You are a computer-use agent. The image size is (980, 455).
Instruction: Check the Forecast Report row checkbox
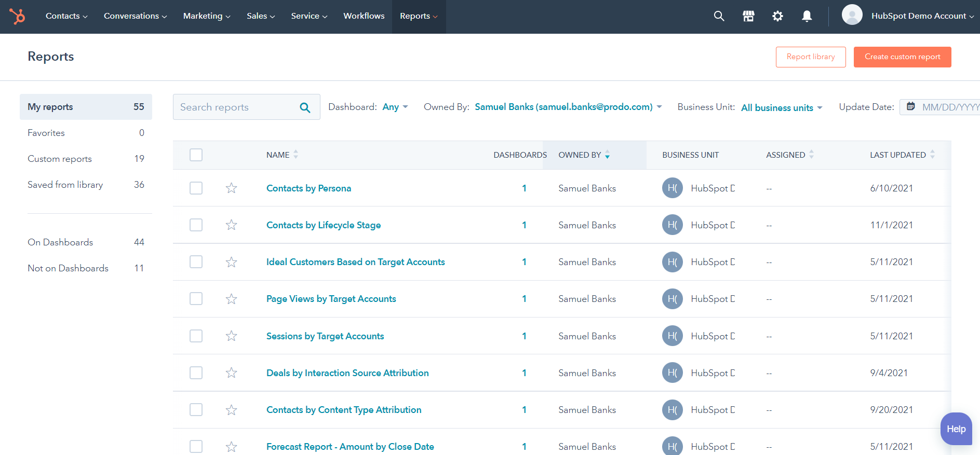(x=196, y=447)
